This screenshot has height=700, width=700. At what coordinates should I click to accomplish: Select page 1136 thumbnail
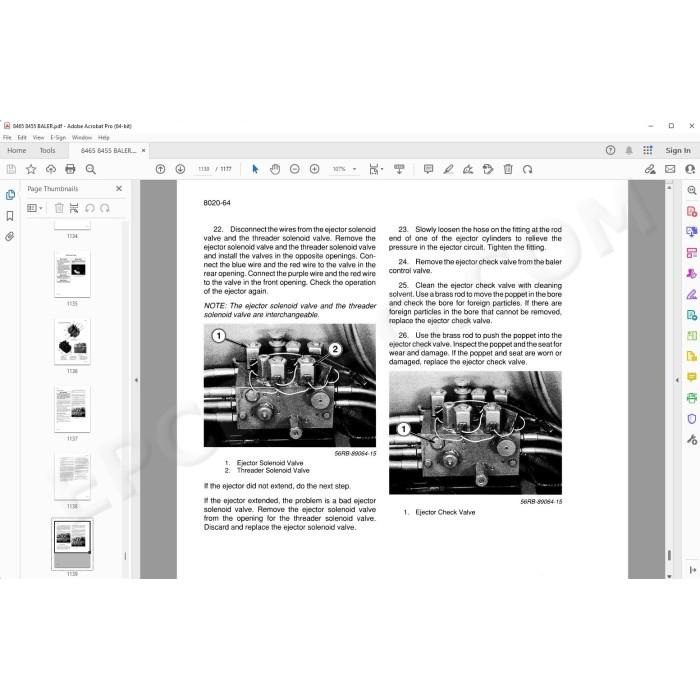[72, 342]
